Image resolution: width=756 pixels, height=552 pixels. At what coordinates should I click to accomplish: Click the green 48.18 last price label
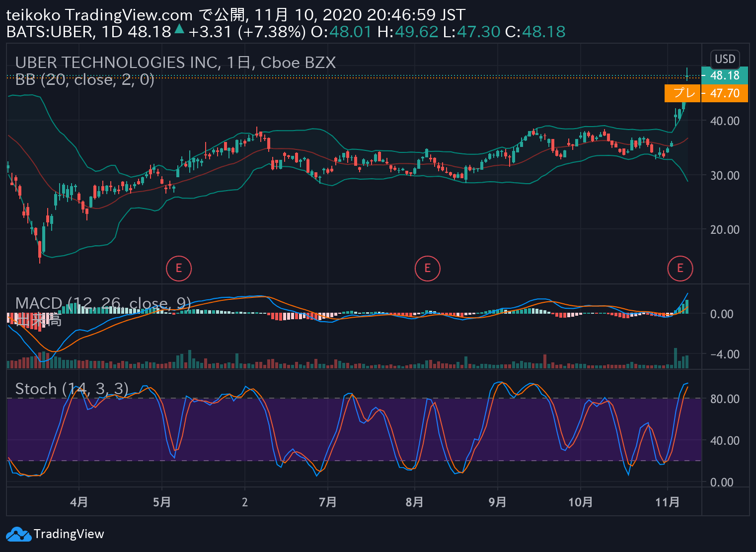tap(724, 75)
